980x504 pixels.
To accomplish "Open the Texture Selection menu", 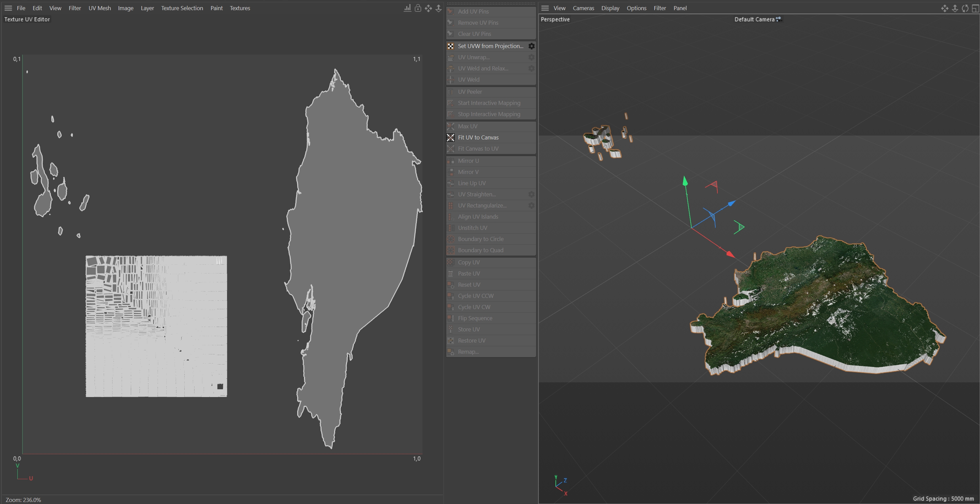I will pos(182,8).
